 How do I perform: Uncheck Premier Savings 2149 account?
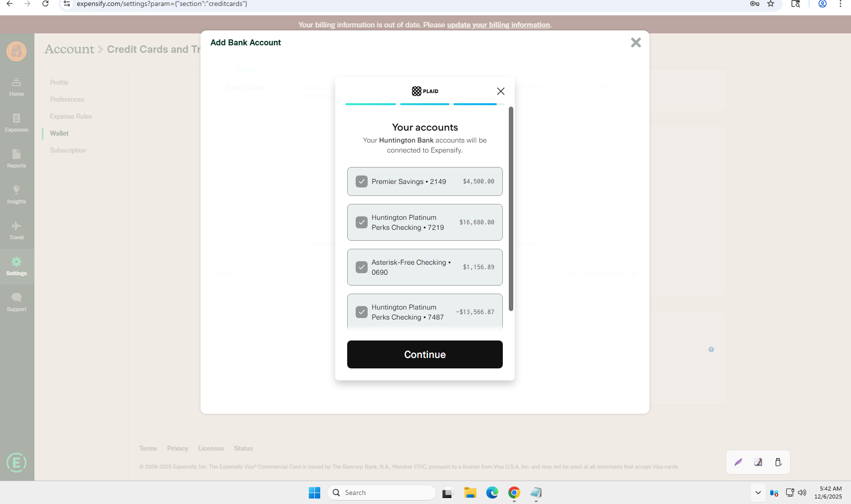[362, 181]
